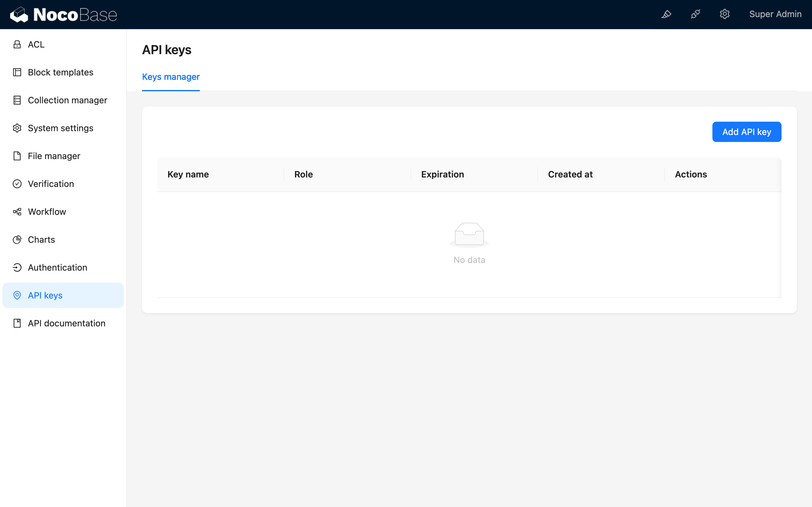Click the UI editor highlighter icon
812x507 pixels.
666,14
